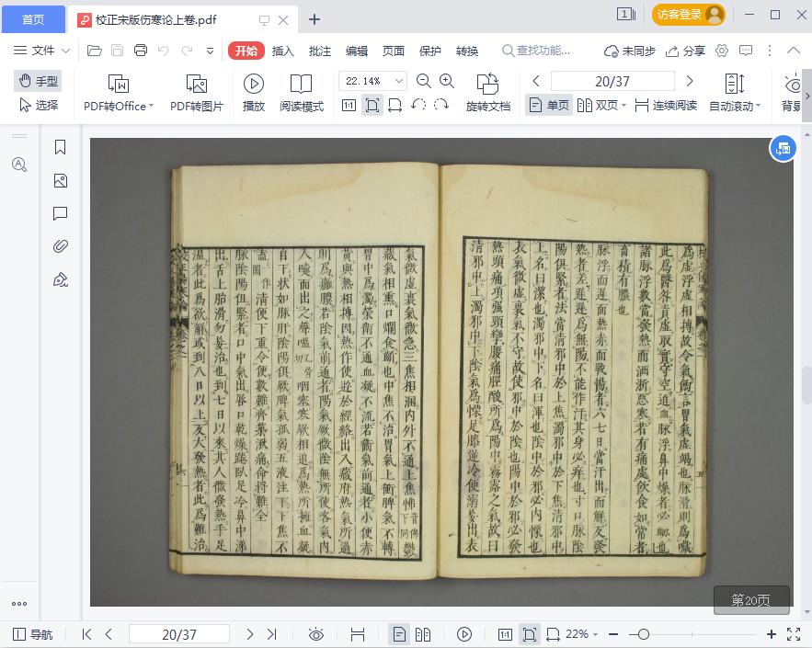812x648 pixels.
Task: Click the page number field 20/37 in the ribbon
Action: click(x=612, y=81)
